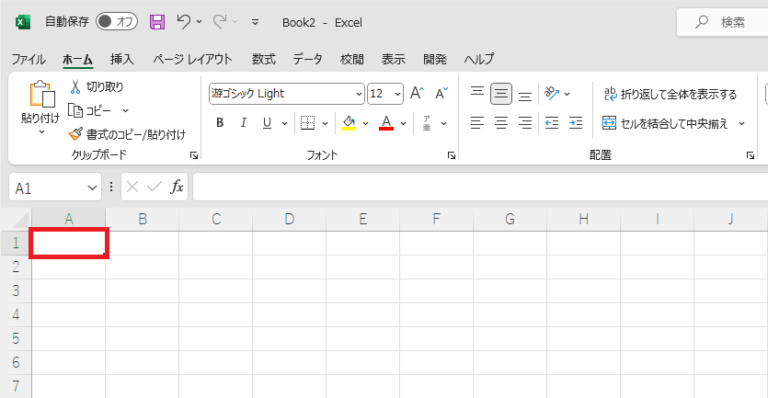The width and height of the screenshot is (768, 398).
Task: Open the undo history dropdown
Action: pos(199,22)
